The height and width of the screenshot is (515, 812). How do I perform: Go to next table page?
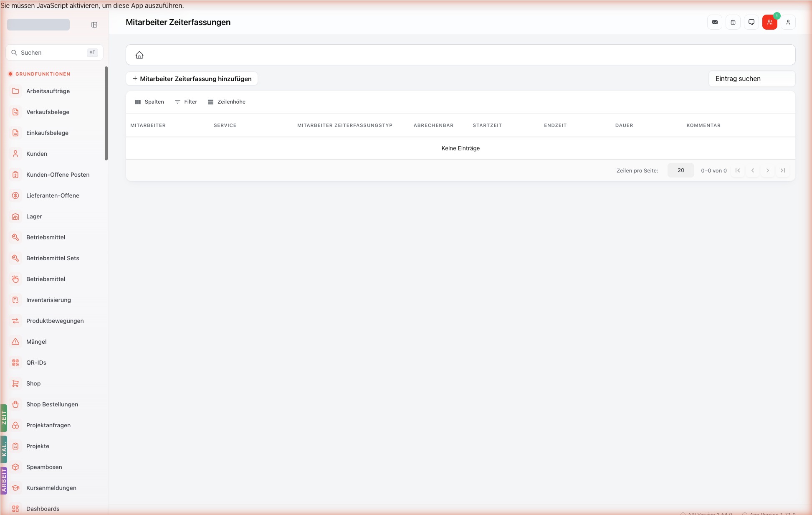(768, 170)
